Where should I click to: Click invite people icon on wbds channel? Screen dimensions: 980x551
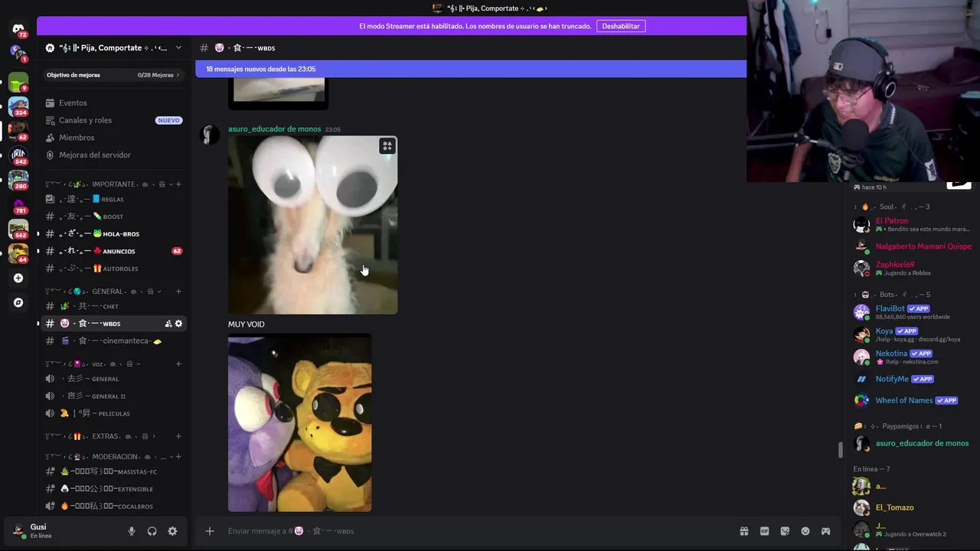coord(168,324)
